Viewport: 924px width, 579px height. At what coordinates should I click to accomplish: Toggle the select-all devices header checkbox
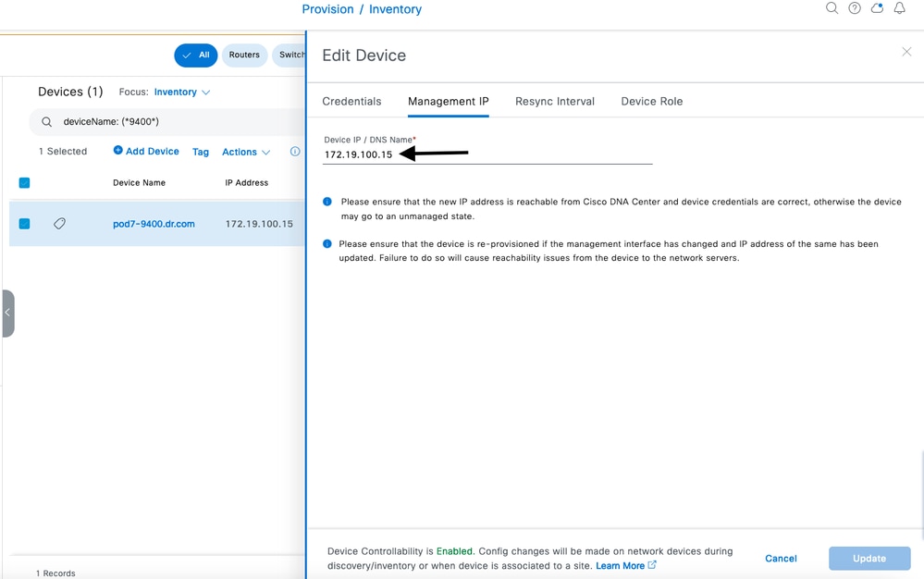pyautogui.click(x=24, y=182)
